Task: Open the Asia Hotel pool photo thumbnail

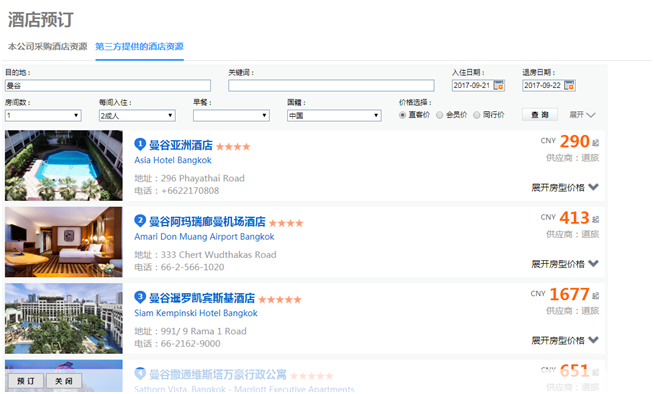Action: (x=64, y=166)
